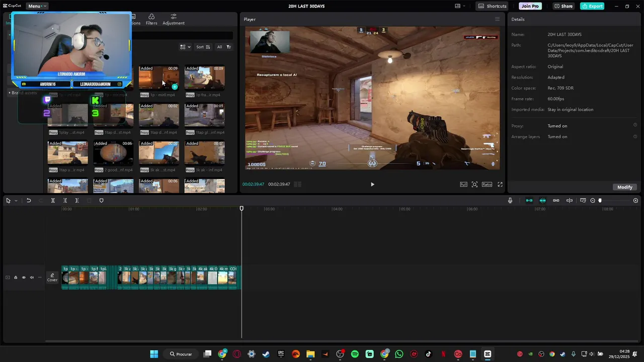Open the Menu dropdown
644x362 pixels.
(x=37, y=6)
